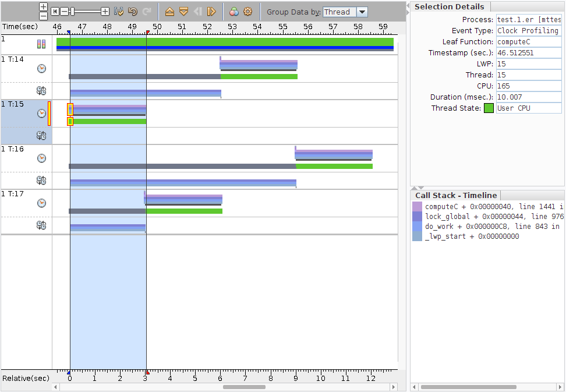
Task: Click the Duration field 10.007
Action: (x=529, y=97)
